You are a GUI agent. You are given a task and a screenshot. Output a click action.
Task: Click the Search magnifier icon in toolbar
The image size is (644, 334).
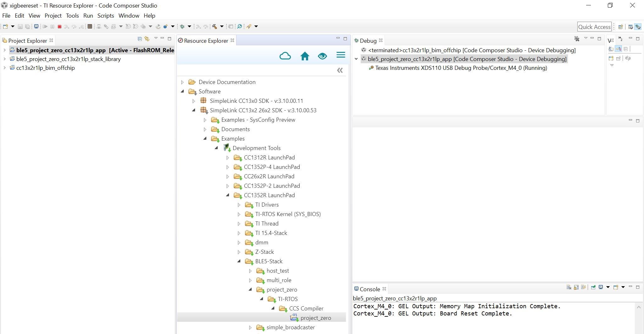[240, 26]
